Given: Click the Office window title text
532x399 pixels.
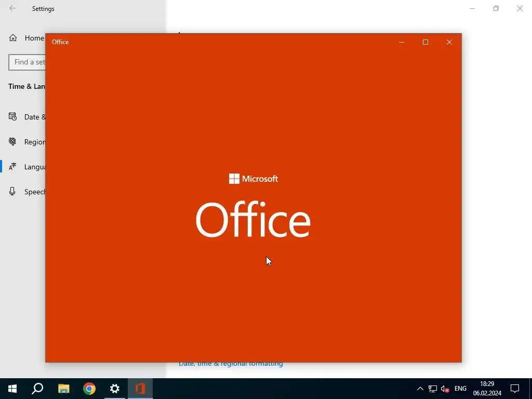Looking at the screenshot, I should point(60,42).
